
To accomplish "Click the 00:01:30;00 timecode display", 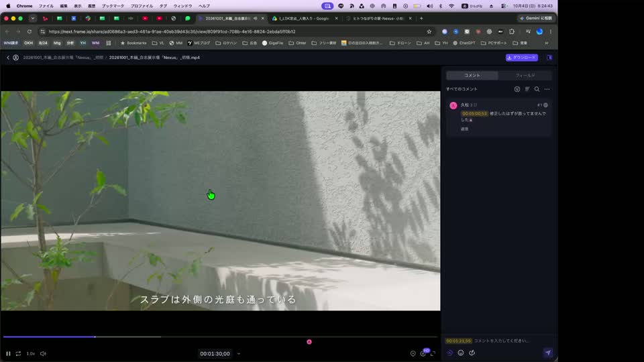I will [x=215, y=354].
